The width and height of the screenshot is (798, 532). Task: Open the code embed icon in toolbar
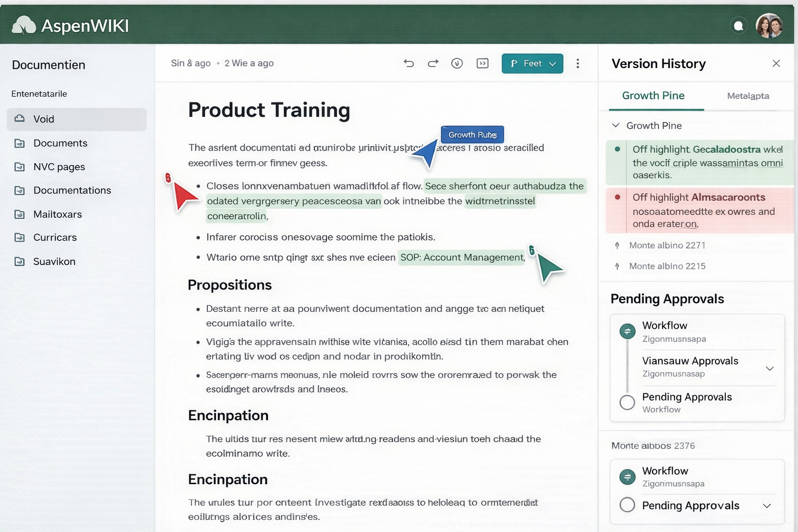(x=483, y=63)
